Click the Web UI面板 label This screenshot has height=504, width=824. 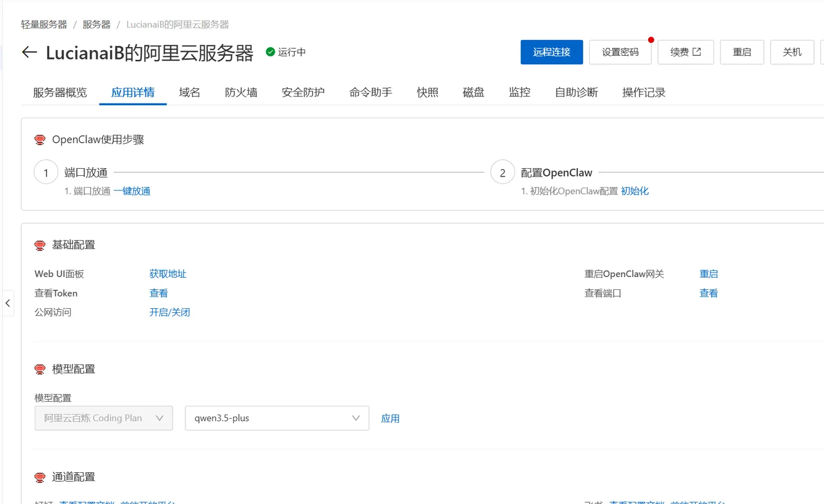pyautogui.click(x=59, y=274)
